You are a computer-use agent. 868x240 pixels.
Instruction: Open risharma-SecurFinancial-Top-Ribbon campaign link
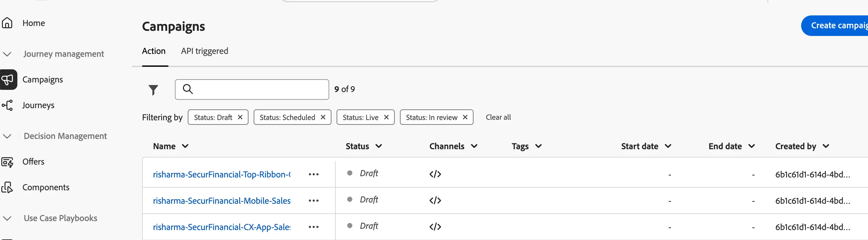pos(222,175)
